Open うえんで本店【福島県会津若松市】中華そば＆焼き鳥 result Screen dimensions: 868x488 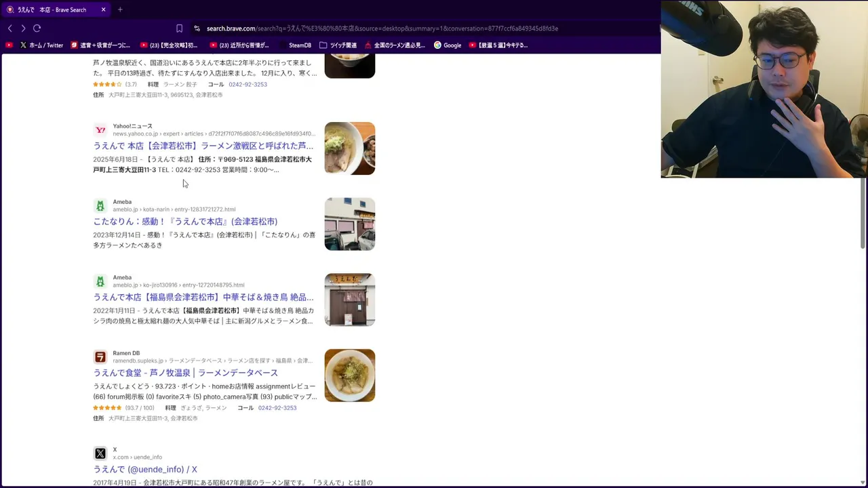tap(203, 298)
